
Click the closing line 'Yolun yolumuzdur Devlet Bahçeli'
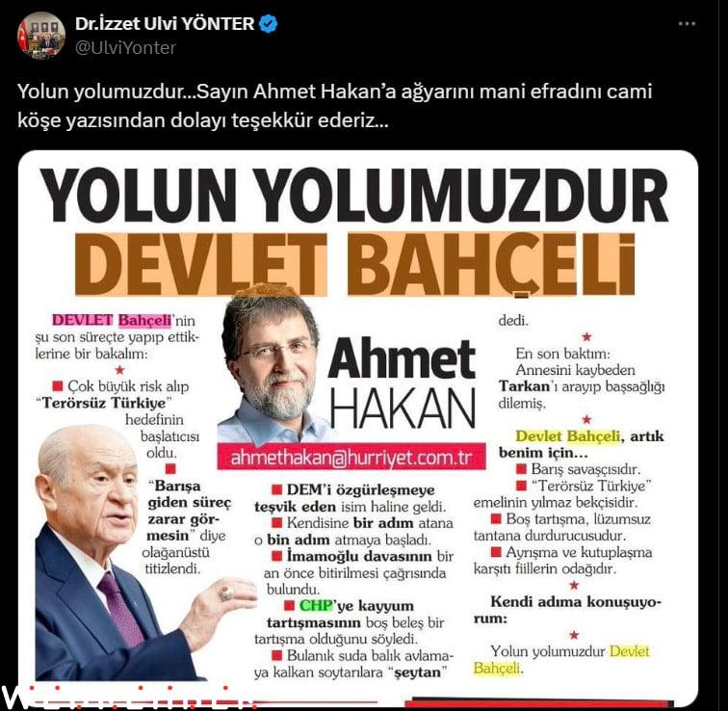point(561,659)
